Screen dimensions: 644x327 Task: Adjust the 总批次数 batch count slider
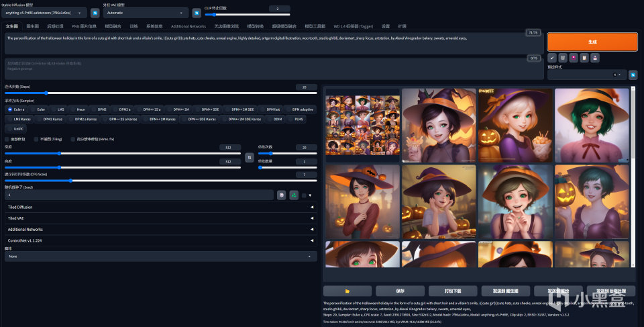(x=287, y=153)
